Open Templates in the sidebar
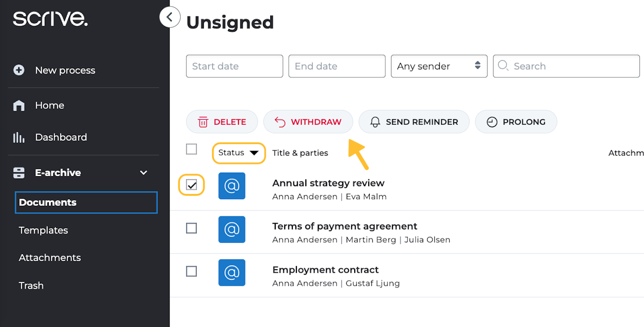Screen dimensions: 644x327 43,230
